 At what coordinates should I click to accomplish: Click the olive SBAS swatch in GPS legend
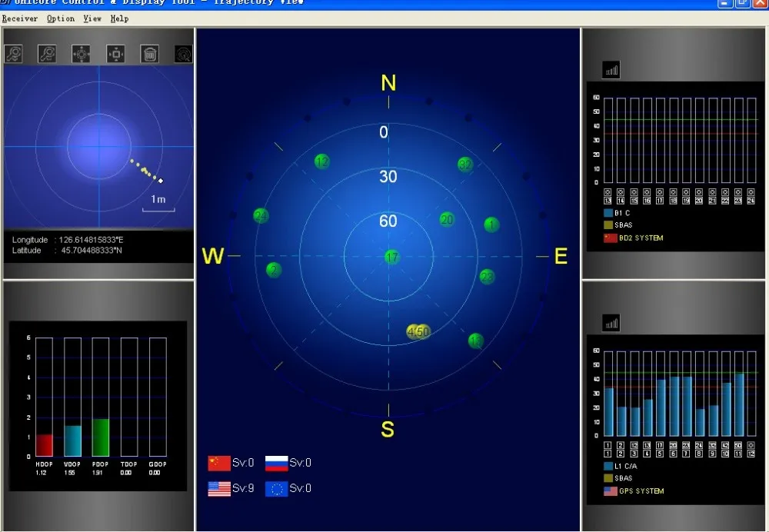[608, 478]
